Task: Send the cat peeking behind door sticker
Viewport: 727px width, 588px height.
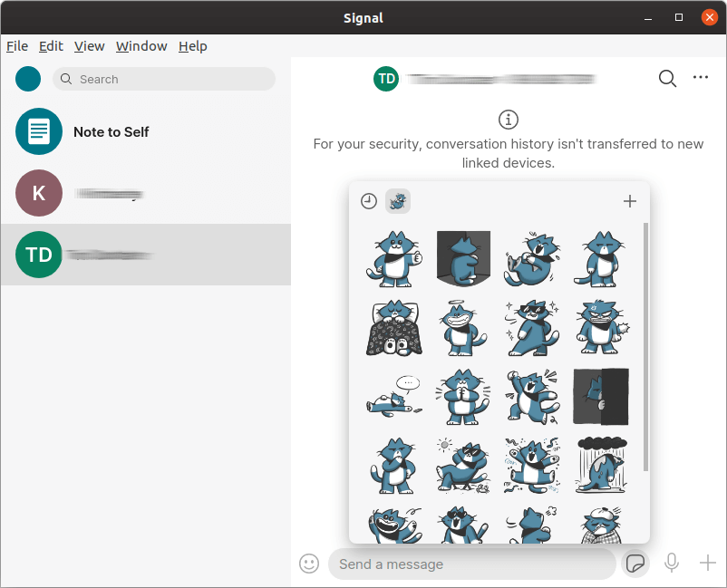Action: point(601,397)
